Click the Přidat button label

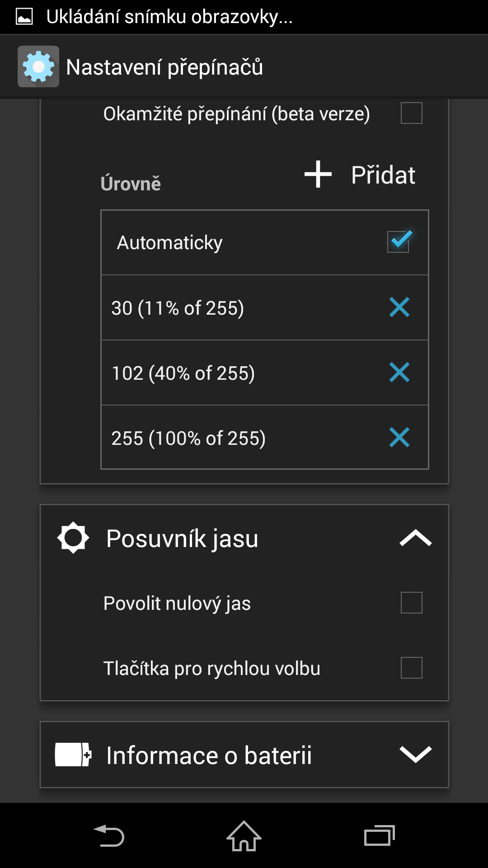pyautogui.click(x=383, y=175)
